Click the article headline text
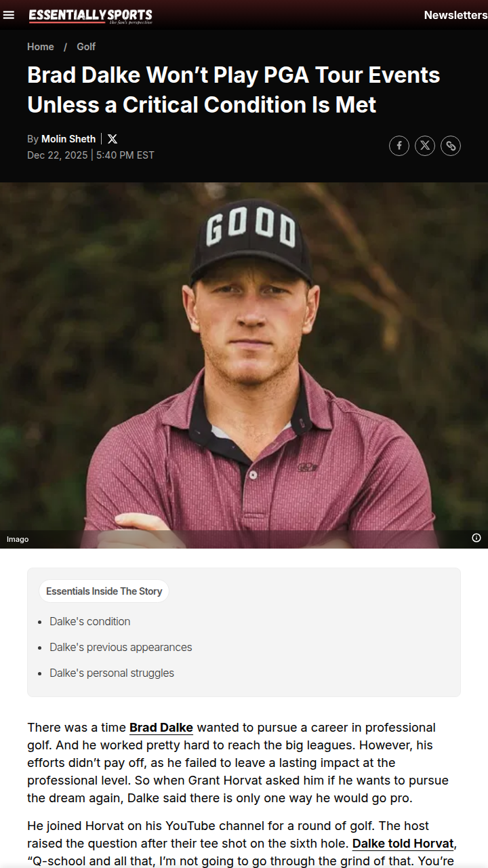Viewport: 488px width, 868px height. point(234,90)
